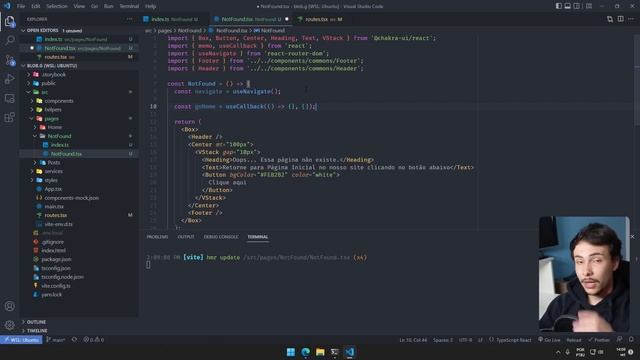
Task: Open the Terminal menu
Action: 129,6
